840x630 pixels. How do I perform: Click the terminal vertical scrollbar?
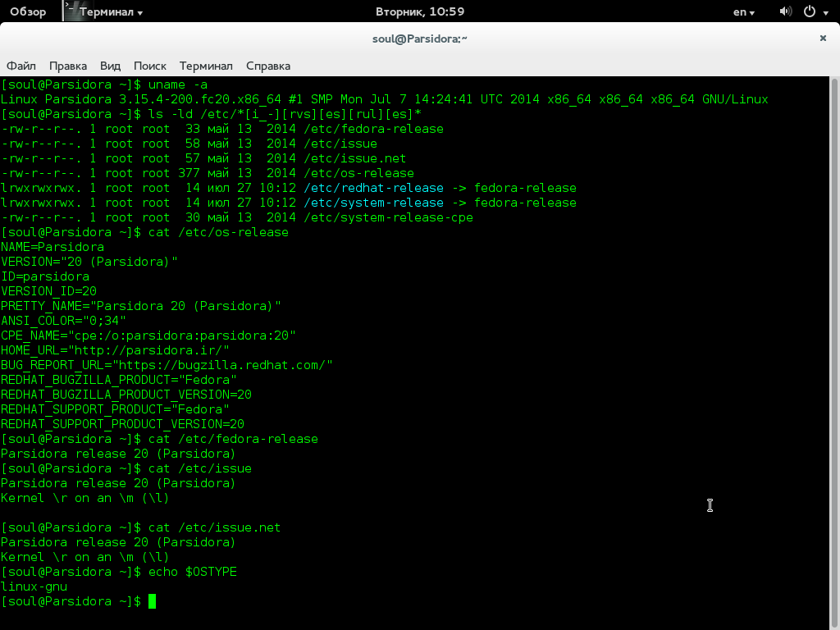click(834, 354)
